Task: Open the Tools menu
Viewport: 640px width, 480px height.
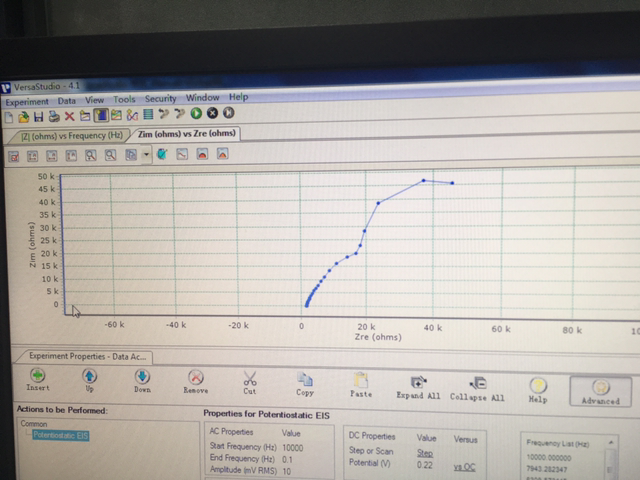Action: pos(124,99)
